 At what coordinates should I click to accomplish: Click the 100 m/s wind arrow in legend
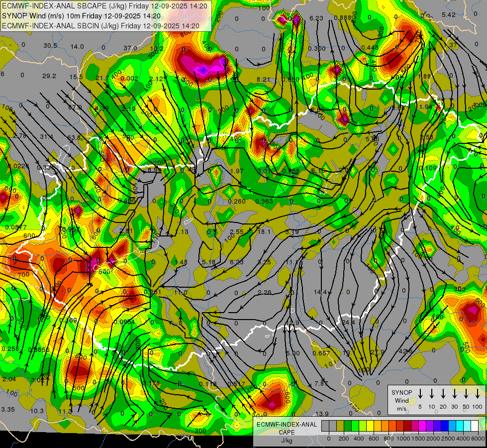coord(478,394)
